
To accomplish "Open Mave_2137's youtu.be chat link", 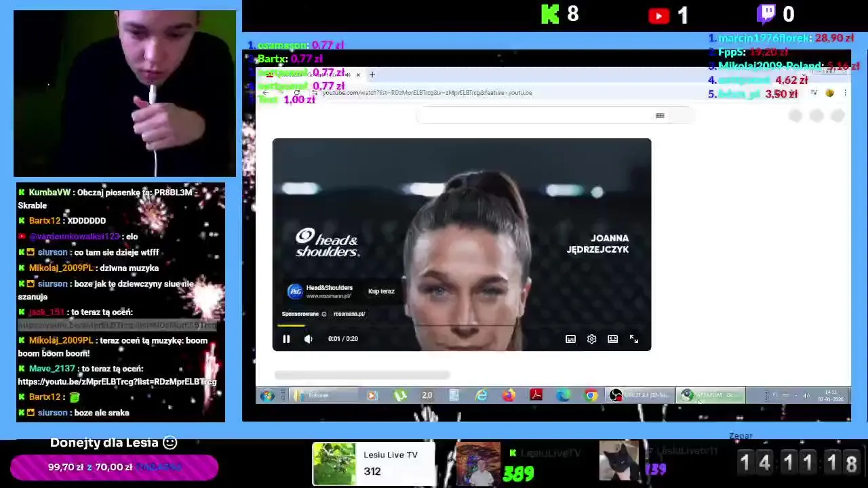I will tap(117, 382).
